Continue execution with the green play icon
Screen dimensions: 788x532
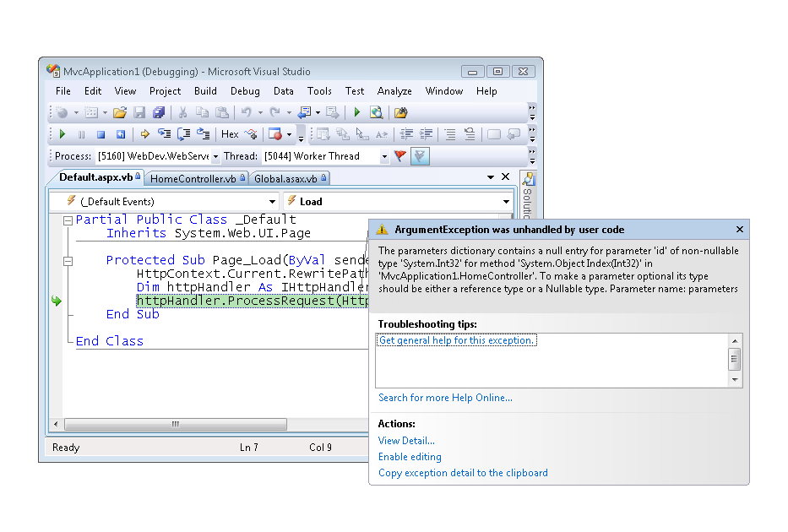click(x=63, y=133)
